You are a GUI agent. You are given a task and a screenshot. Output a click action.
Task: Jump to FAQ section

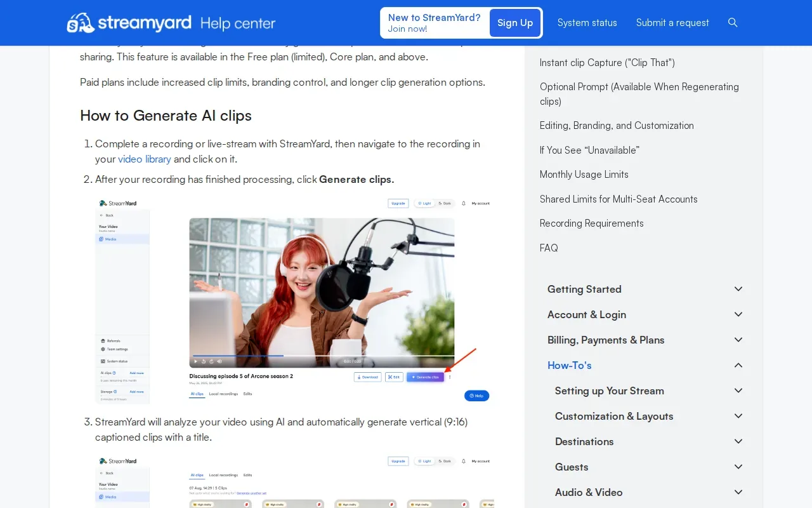(549, 248)
